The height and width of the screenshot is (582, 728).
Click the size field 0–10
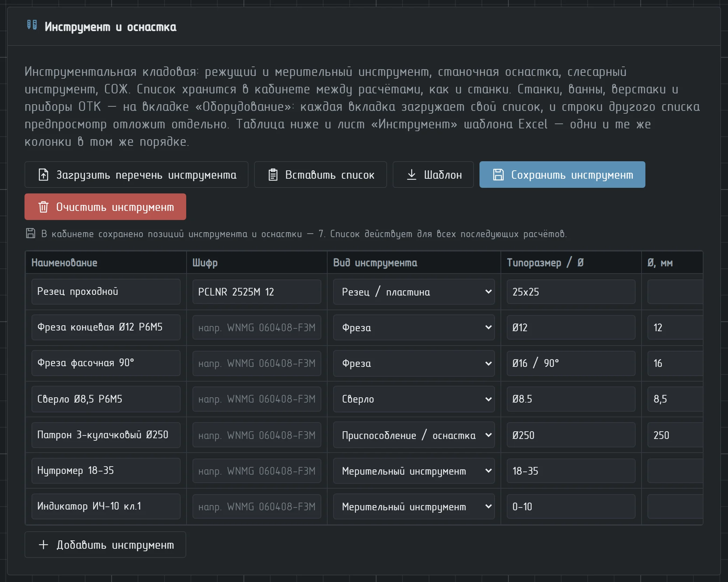(x=571, y=506)
